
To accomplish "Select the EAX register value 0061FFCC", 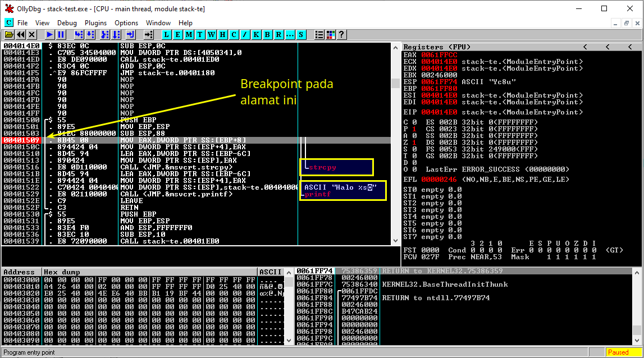I will tap(439, 55).
